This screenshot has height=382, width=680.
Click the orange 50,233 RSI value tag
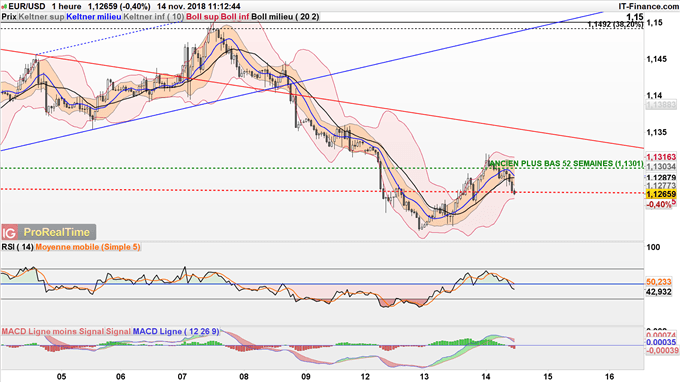pos(659,282)
